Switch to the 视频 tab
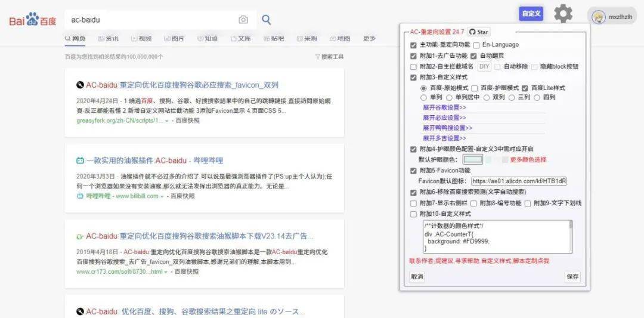 click(x=141, y=39)
